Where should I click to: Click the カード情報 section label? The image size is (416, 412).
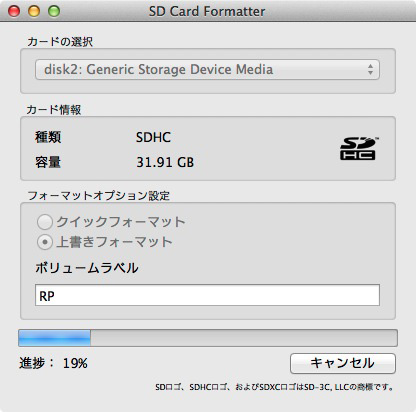point(54,110)
